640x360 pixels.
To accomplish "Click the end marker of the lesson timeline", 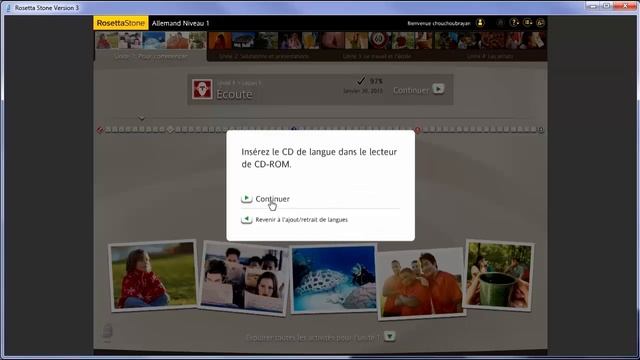I will (541, 130).
